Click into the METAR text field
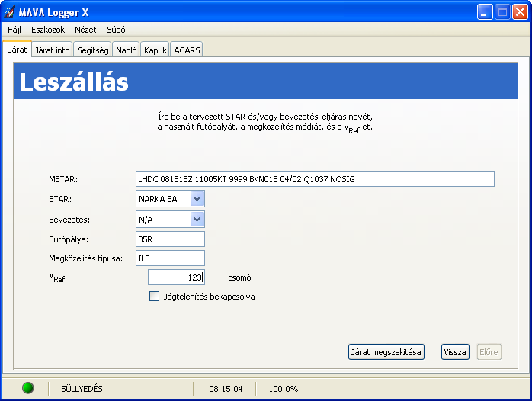Screen dimensions: 532x401 click(315, 179)
